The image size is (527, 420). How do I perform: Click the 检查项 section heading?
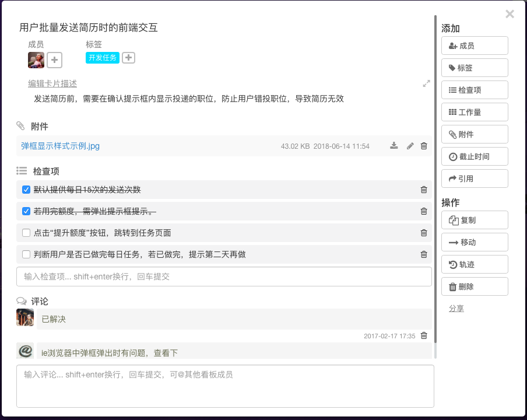point(46,171)
